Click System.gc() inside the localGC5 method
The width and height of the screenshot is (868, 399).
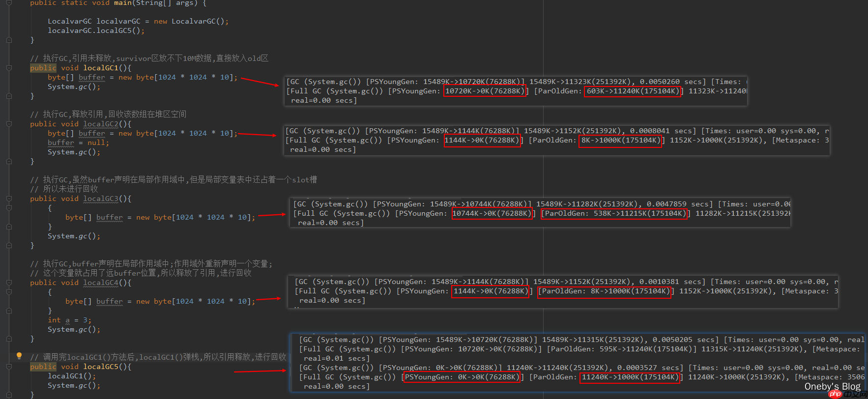coord(74,385)
